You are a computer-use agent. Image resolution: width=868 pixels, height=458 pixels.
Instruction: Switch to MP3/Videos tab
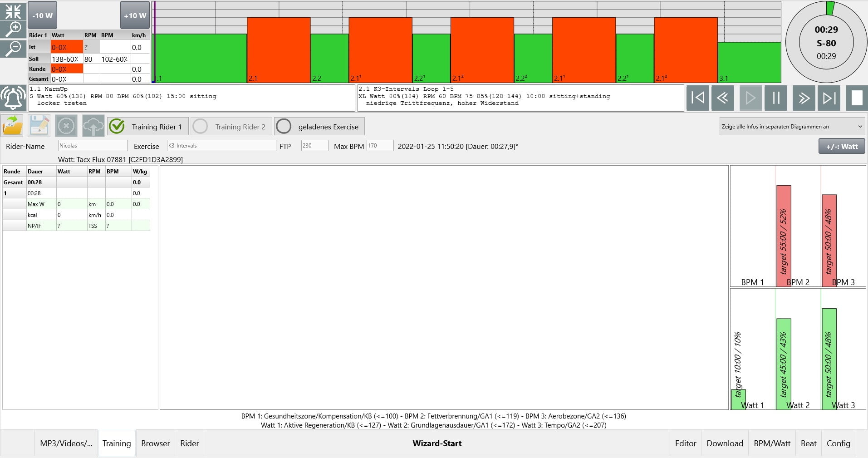(x=66, y=443)
